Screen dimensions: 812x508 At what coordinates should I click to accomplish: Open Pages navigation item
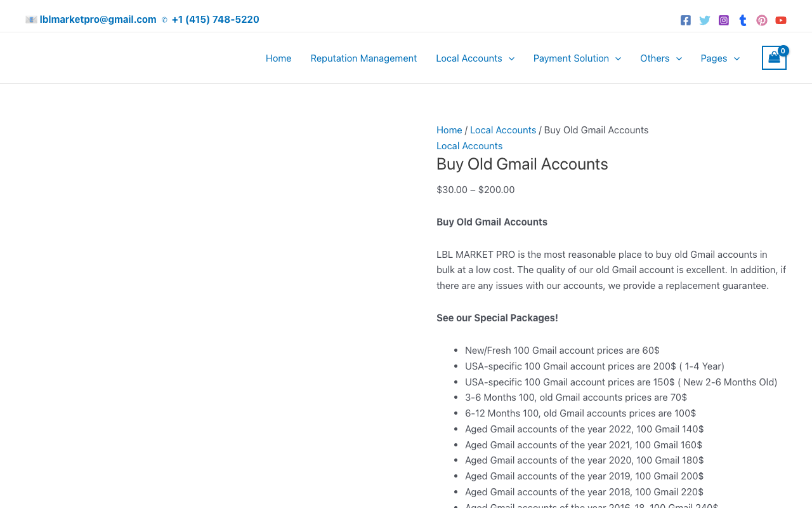pyautogui.click(x=714, y=58)
